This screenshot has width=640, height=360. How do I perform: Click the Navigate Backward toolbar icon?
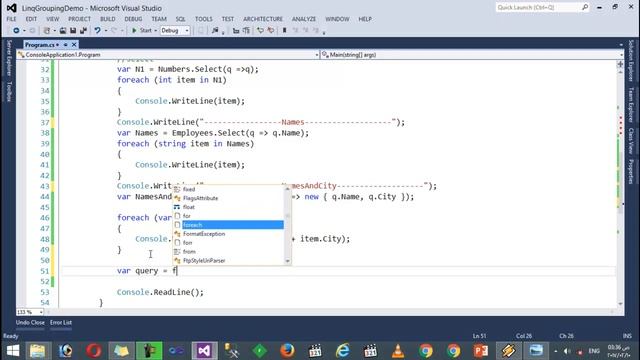click(x=16, y=31)
